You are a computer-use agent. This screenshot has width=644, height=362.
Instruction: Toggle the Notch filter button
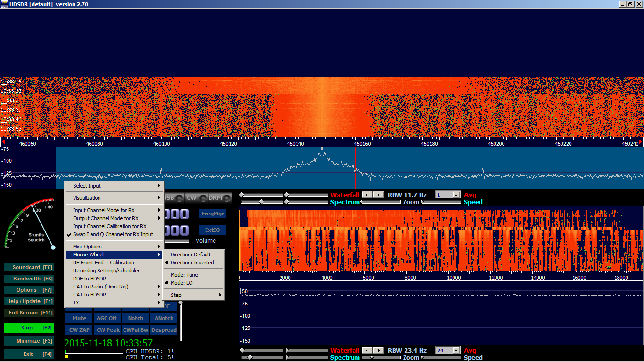click(x=136, y=318)
